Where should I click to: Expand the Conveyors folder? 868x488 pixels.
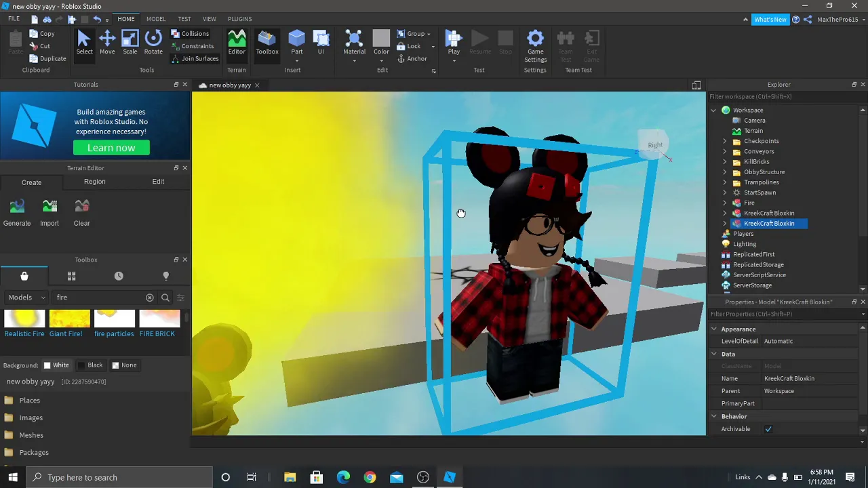coord(724,151)
